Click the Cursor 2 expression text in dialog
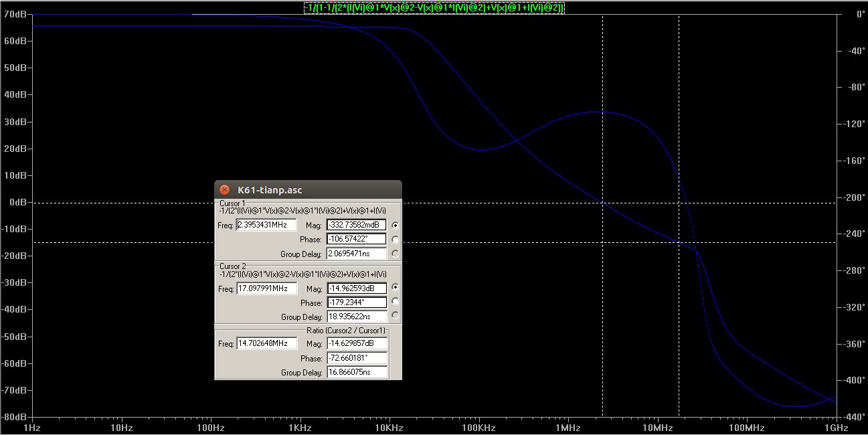Viewport: 868px width, 435px height. click(302, 274)
